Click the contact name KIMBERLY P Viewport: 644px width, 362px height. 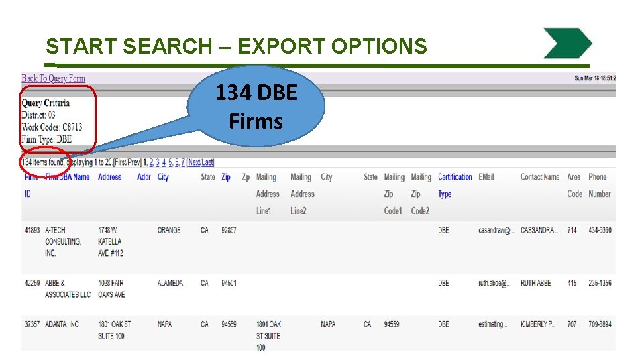[538, 324]
